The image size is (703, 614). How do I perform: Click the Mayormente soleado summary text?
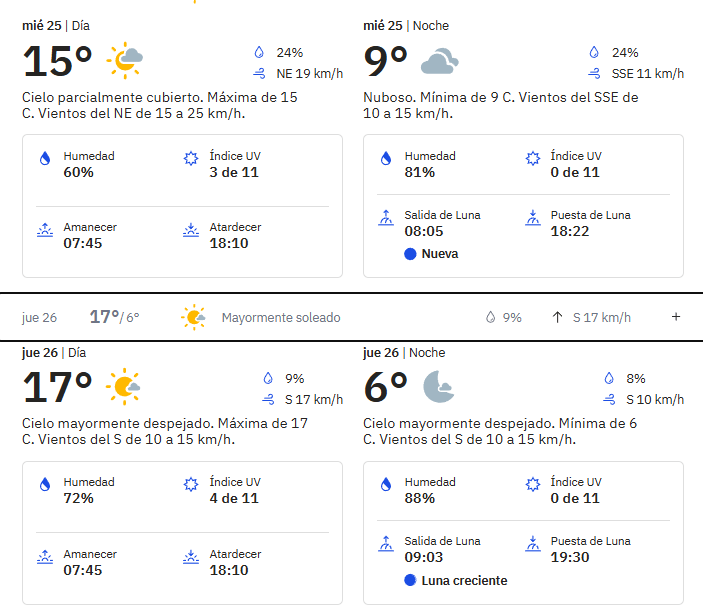pos(281,318)
